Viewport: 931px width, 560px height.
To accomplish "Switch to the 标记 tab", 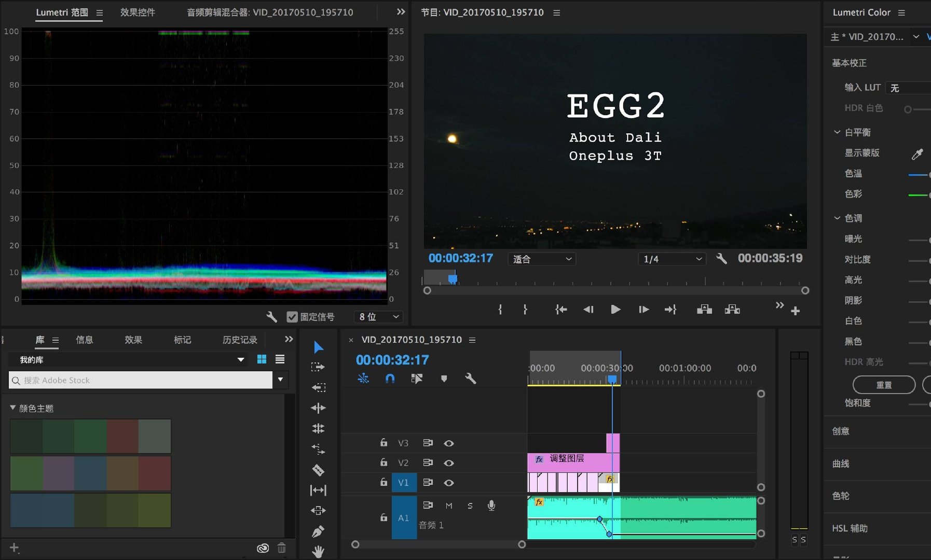I will pyautogui.click(x=182, y=340).
